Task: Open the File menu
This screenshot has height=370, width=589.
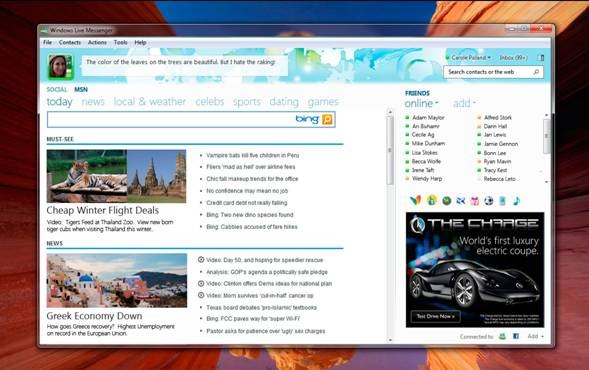Action: [47, 42]
